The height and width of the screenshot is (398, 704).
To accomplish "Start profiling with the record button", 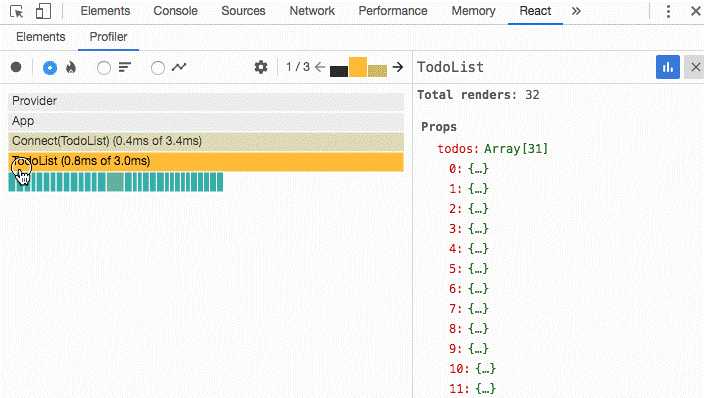I will click(16, 67).
